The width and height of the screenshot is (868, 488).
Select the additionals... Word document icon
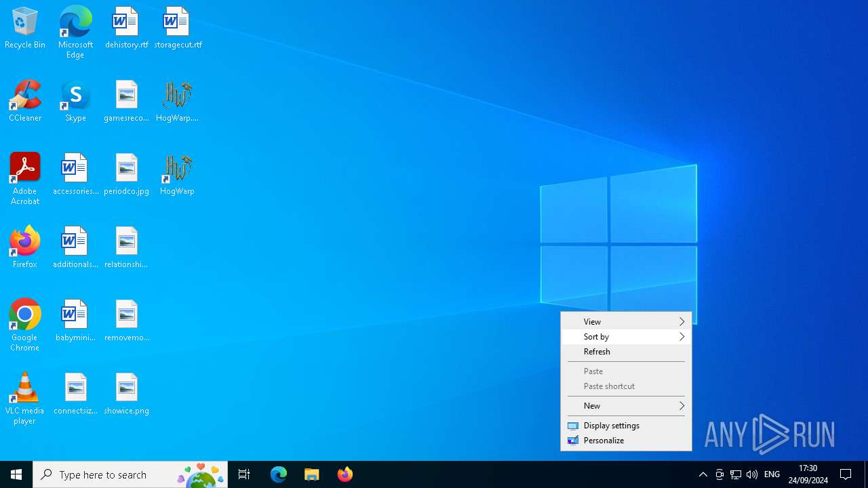(x=75, y=248)
